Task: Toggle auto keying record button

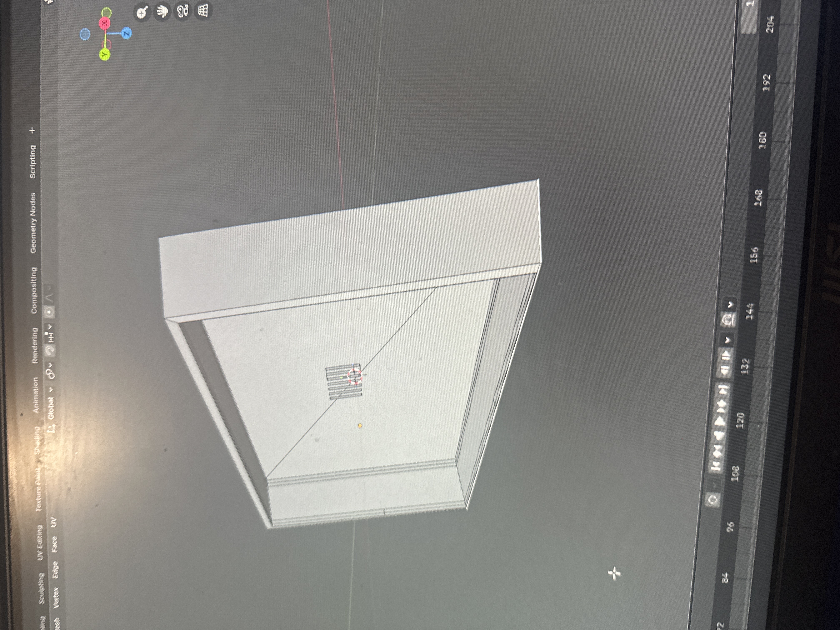Action: coord(712,499)
